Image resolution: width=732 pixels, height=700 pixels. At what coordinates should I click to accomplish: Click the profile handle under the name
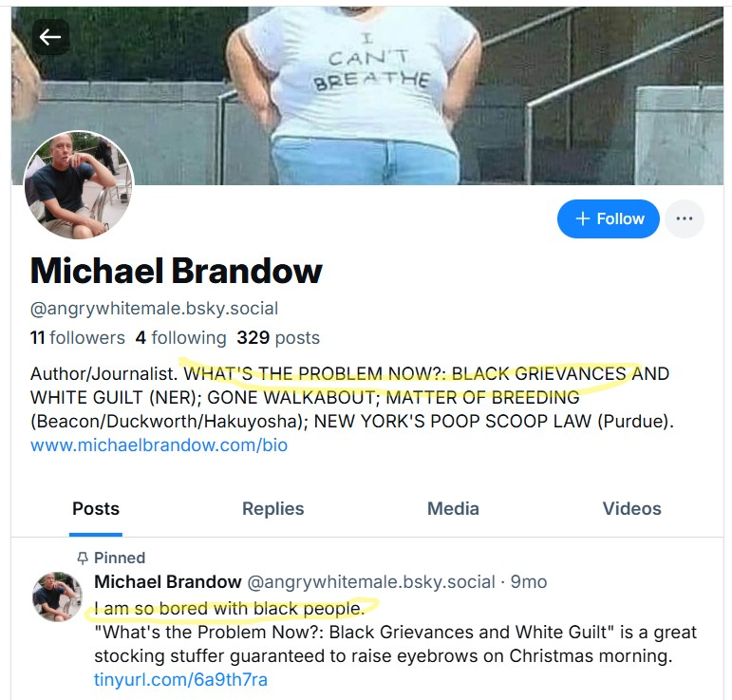(x=154, y=309)
